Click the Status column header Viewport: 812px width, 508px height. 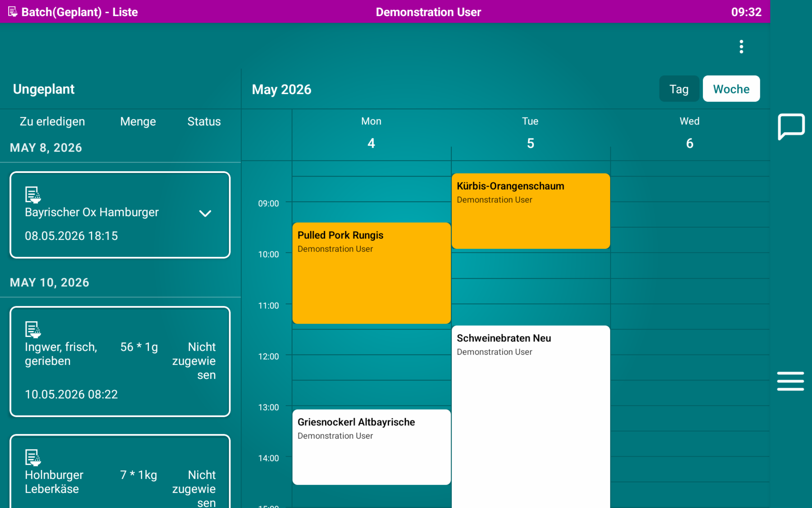click(204, 121)
